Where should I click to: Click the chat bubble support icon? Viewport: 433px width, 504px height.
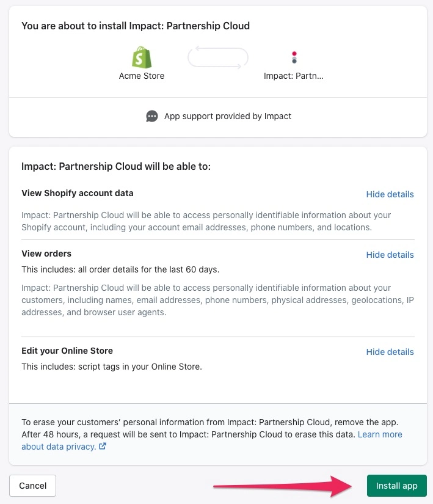point(151,116)
